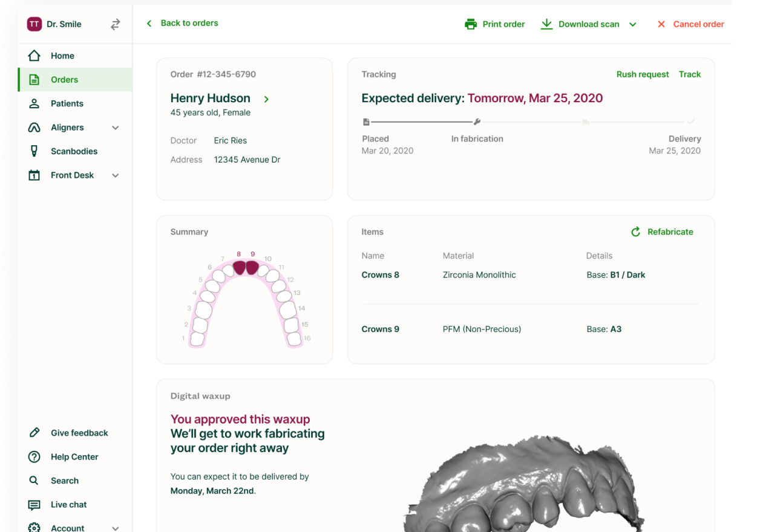The height and width of the screenshot is (532, 760).
Task: Click the Home house icon in sidebar
Action: pyautogui.click(x=34, y=56)
